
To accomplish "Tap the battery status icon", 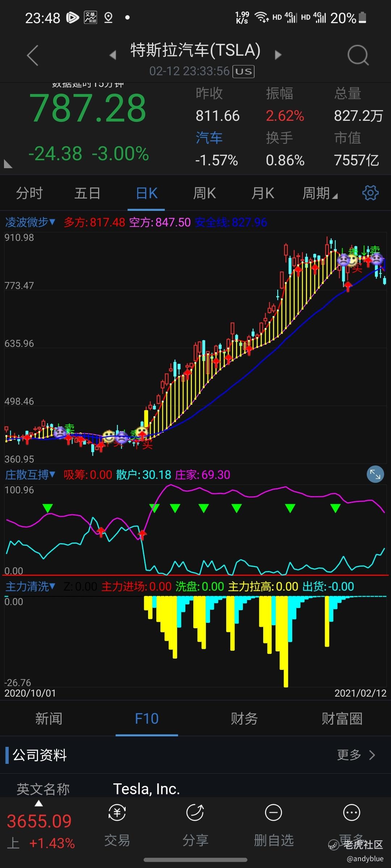I will [362, 17].
